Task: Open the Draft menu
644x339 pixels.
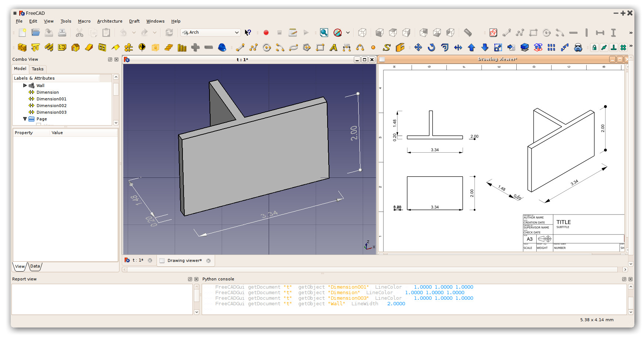Action: coord(134,21)
